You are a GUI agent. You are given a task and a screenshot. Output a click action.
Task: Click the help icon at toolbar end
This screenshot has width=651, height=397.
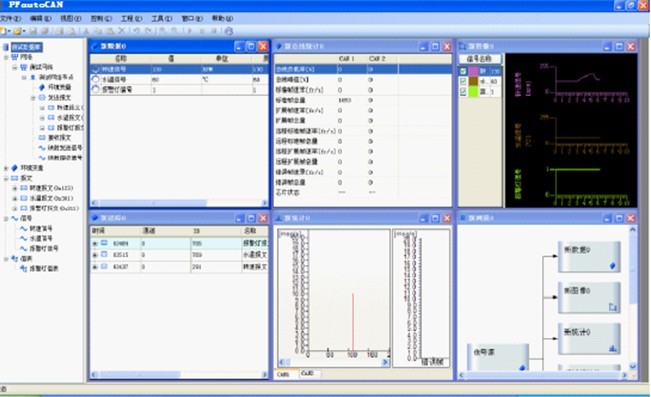point(229,31)
